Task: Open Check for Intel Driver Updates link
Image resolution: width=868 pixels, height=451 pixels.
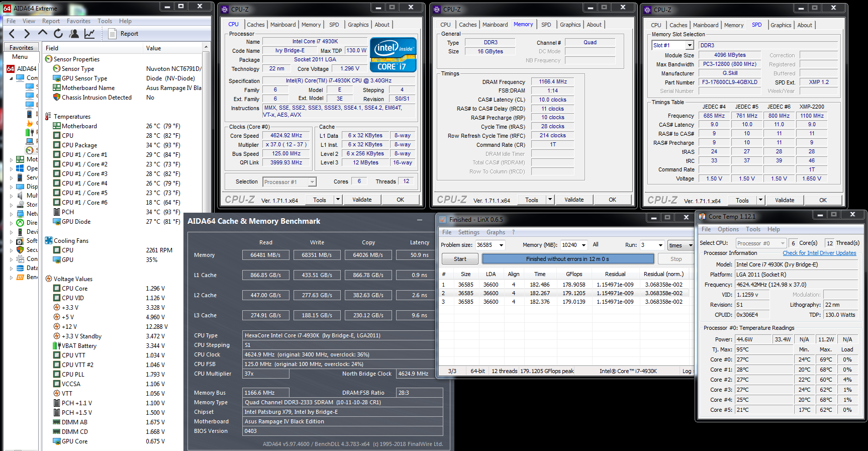Action: [819, 253]
